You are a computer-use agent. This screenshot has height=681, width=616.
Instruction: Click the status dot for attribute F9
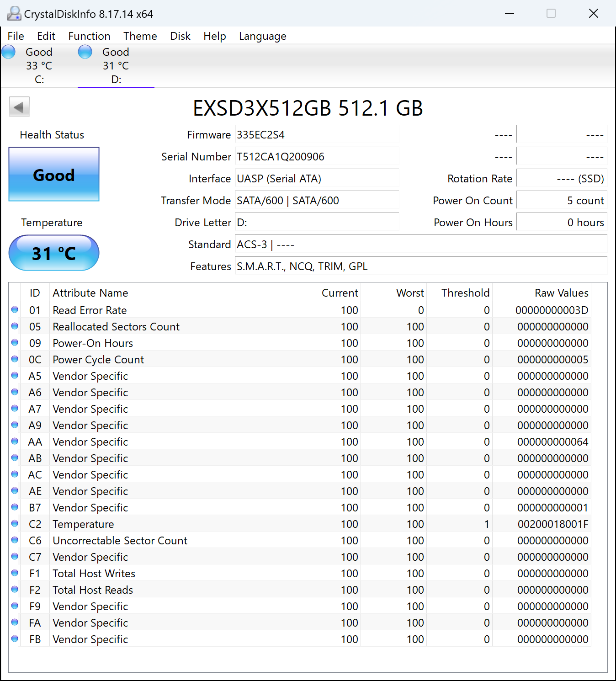[x=15, y=606]
